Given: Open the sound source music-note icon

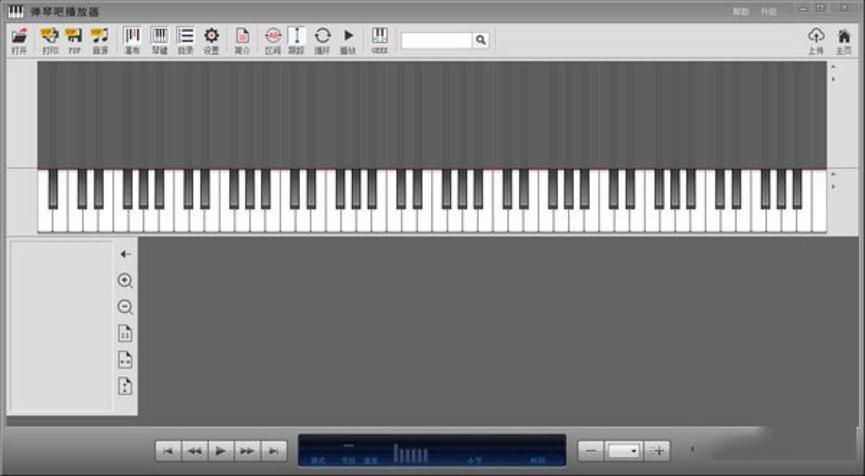Looking at the screenshot, I should tap(100, 41).
